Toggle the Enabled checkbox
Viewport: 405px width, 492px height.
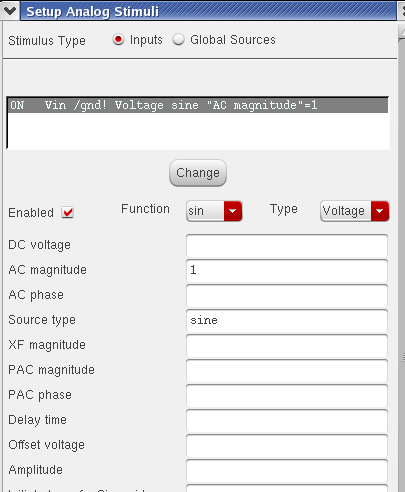click(68, 212)
